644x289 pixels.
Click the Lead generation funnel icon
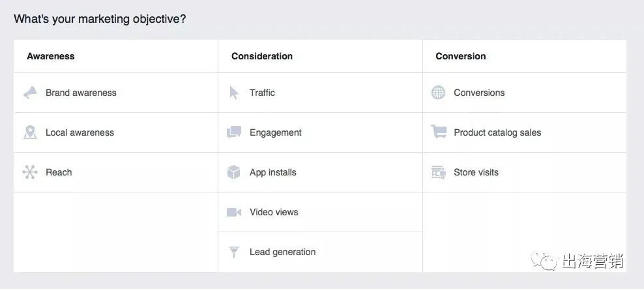[x=234, y=252]
